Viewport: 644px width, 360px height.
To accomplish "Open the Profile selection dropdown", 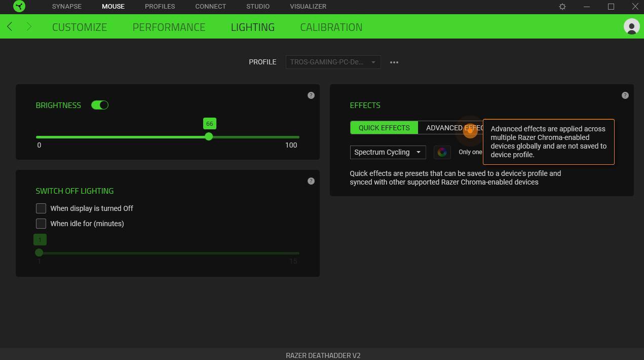I will click(x=333, y=62).
